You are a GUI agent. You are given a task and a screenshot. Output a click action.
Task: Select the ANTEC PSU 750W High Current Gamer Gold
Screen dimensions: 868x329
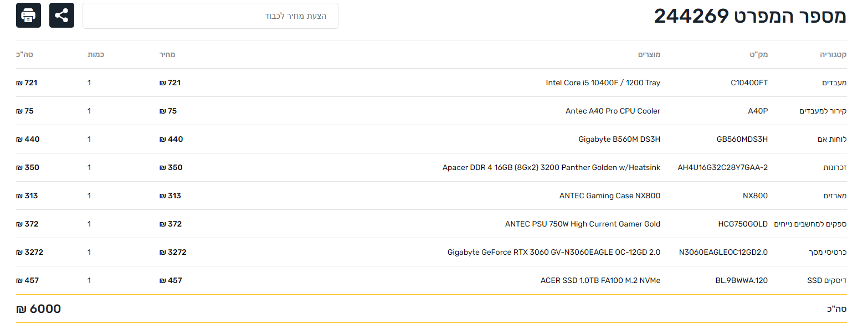(x=583, y=224)
